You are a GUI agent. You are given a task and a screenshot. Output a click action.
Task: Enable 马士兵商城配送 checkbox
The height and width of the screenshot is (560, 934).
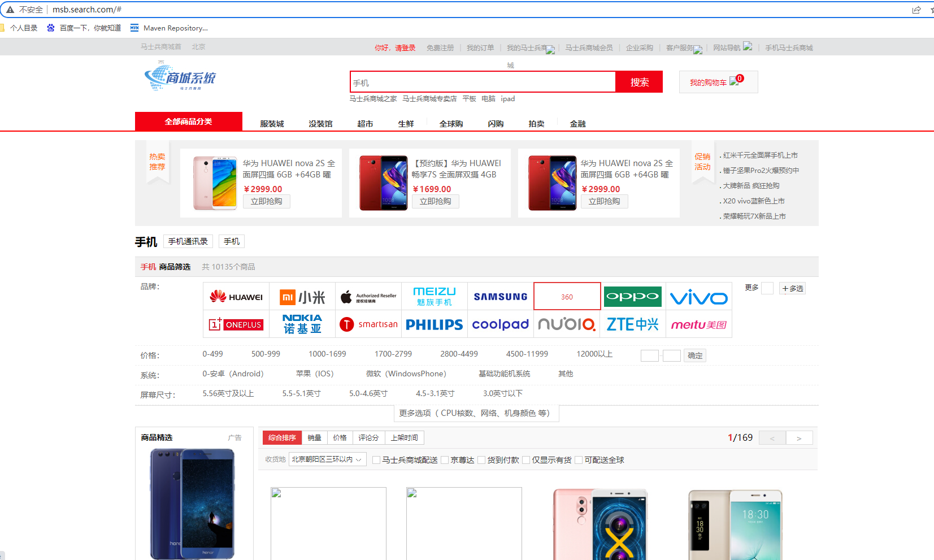tap(376, 460)
